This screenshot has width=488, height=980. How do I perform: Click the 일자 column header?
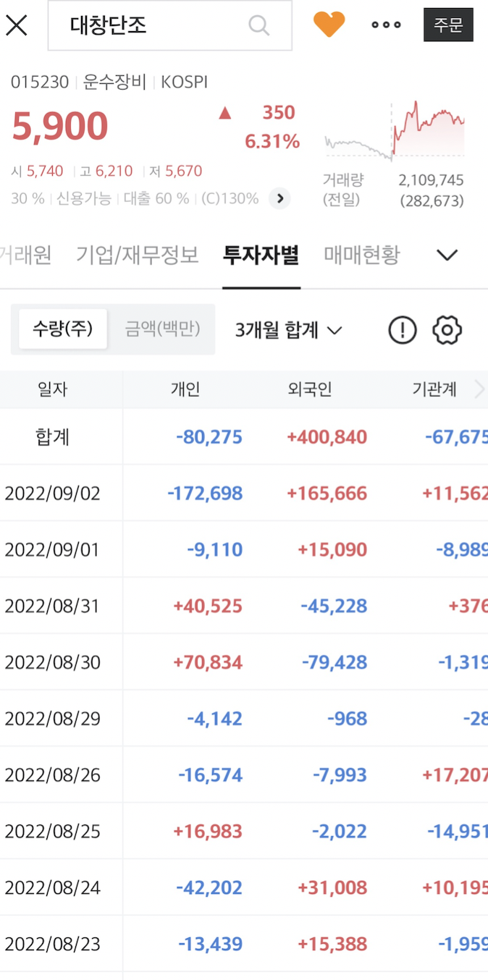[52, 389]
